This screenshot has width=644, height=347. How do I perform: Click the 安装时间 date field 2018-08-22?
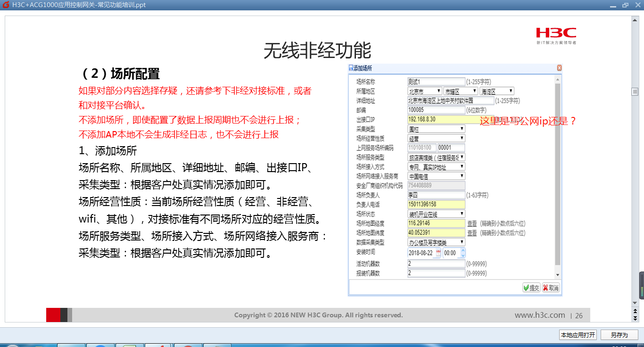coord(421,253)
